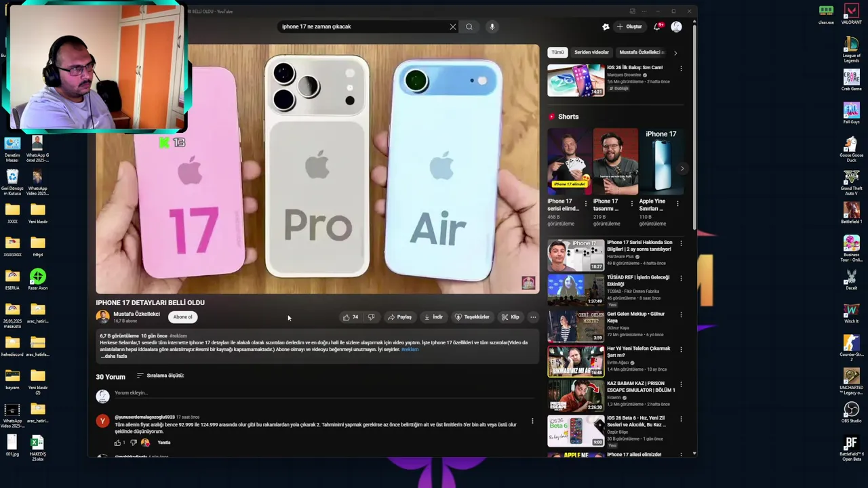This screenshot has width=868, height=488.
Task: Click the sidebar scrollbar on YouTube
Action: point(694,129)
